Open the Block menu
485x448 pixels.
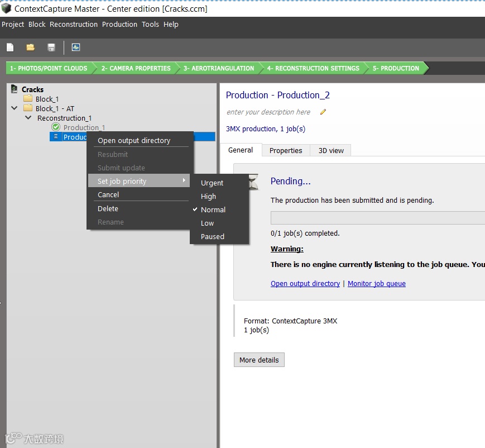37,24
